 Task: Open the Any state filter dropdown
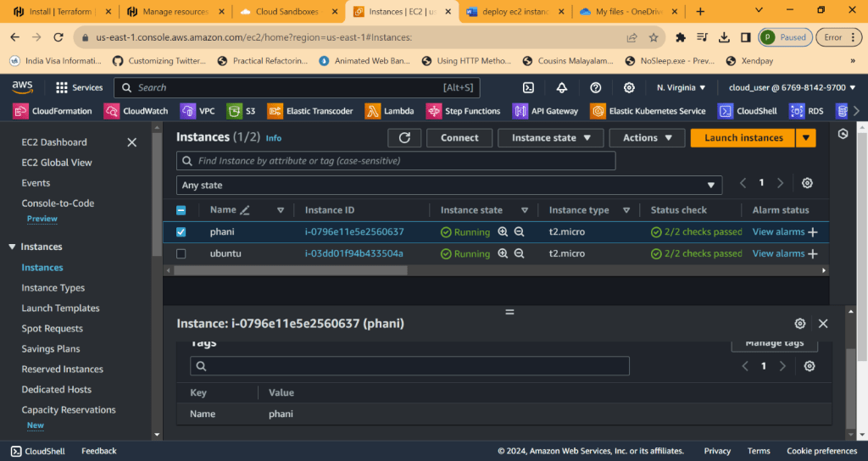(x=449, y=185)
